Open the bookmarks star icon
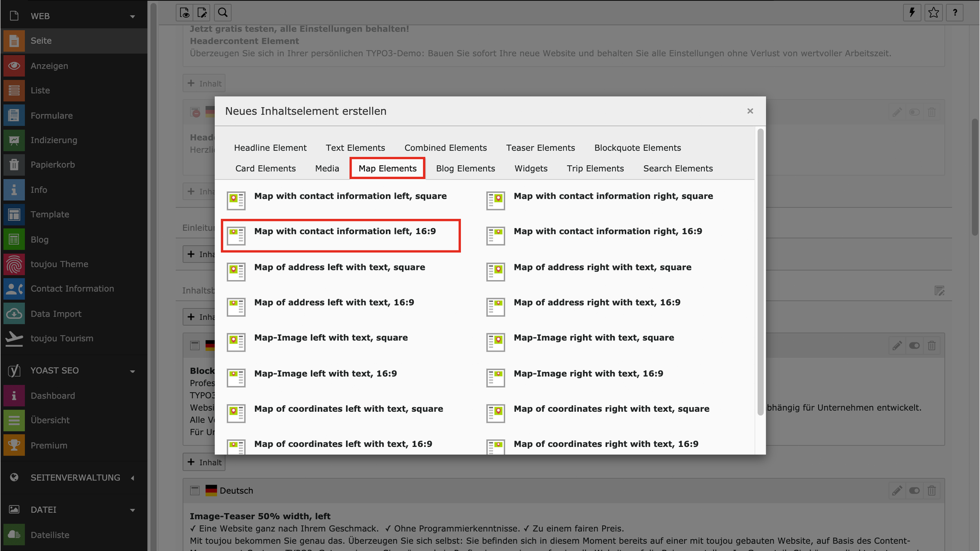This screenshot has width=980, height=551. pyautogui.click(x=934, y=13)
